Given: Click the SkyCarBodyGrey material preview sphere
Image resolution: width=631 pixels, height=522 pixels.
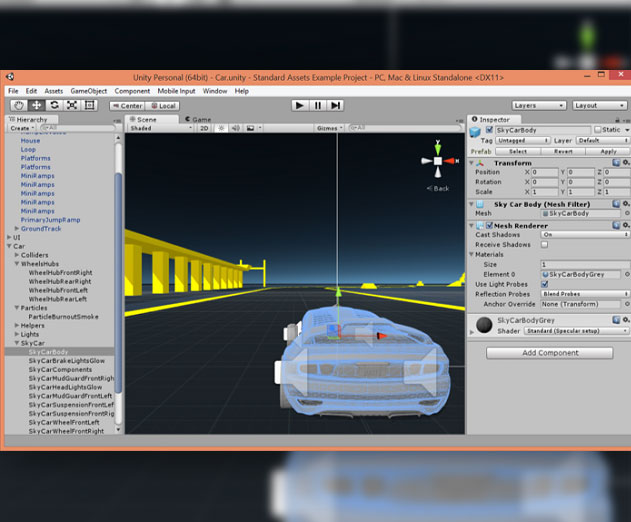Looking at the screenshot, I should coord(484,325).
